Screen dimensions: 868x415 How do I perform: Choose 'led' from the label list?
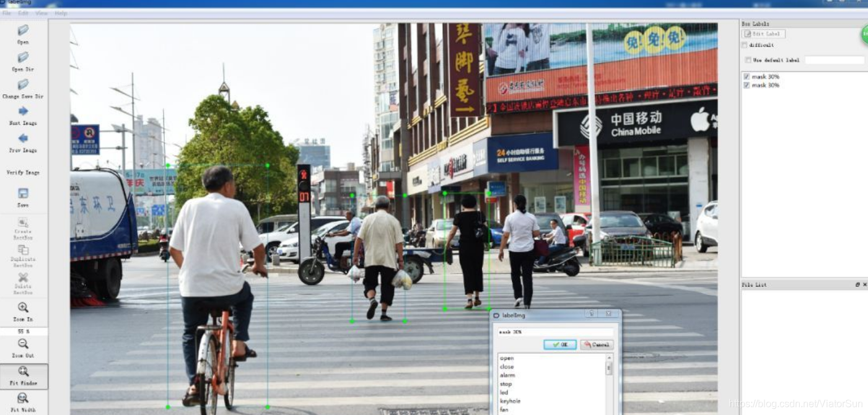(504, 392)
